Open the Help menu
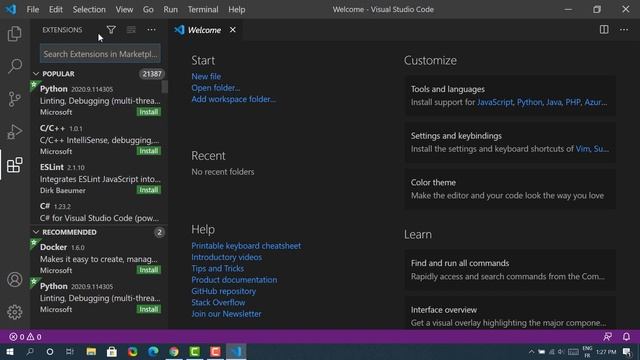The width and height of the screenshot is (640, 360). 237,9
